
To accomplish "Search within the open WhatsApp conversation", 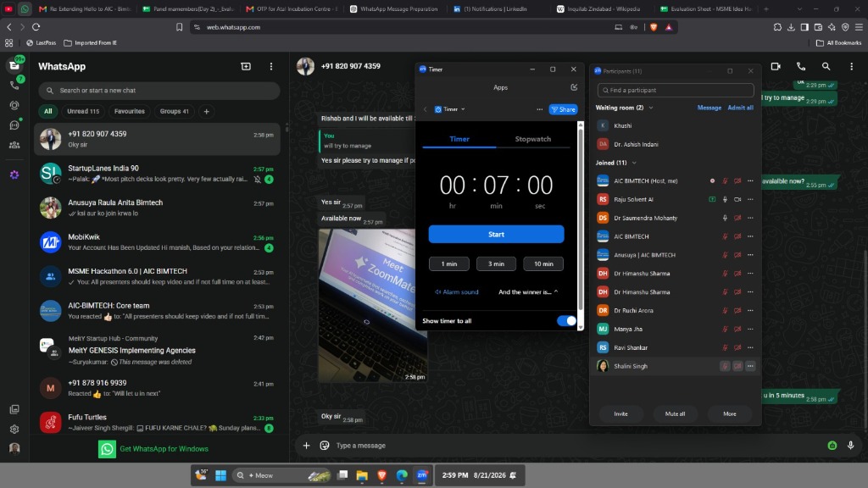I will point(826,66).
